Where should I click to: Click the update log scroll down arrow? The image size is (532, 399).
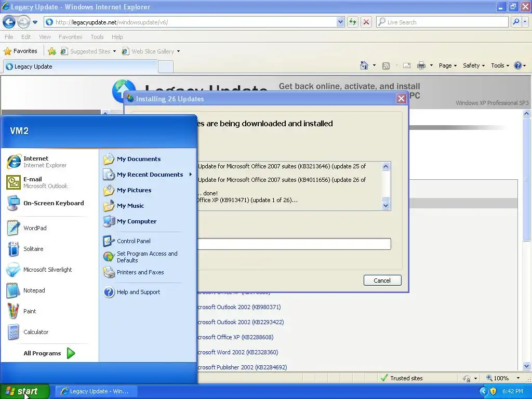click(386, 205)
